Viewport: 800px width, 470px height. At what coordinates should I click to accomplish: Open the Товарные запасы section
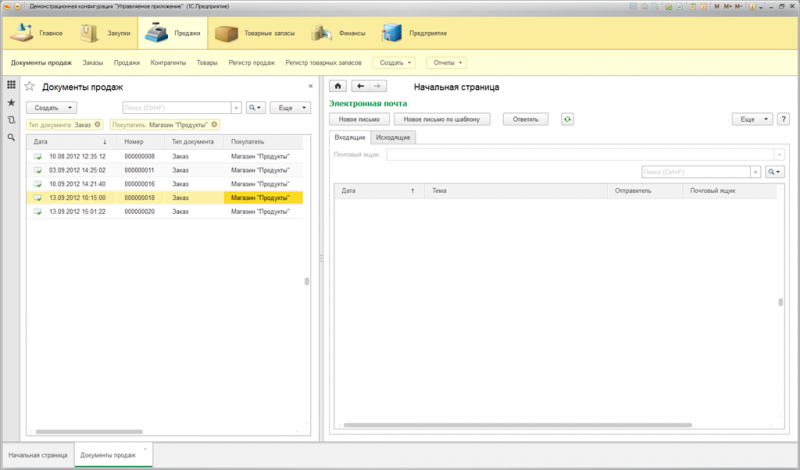point(255,33)
